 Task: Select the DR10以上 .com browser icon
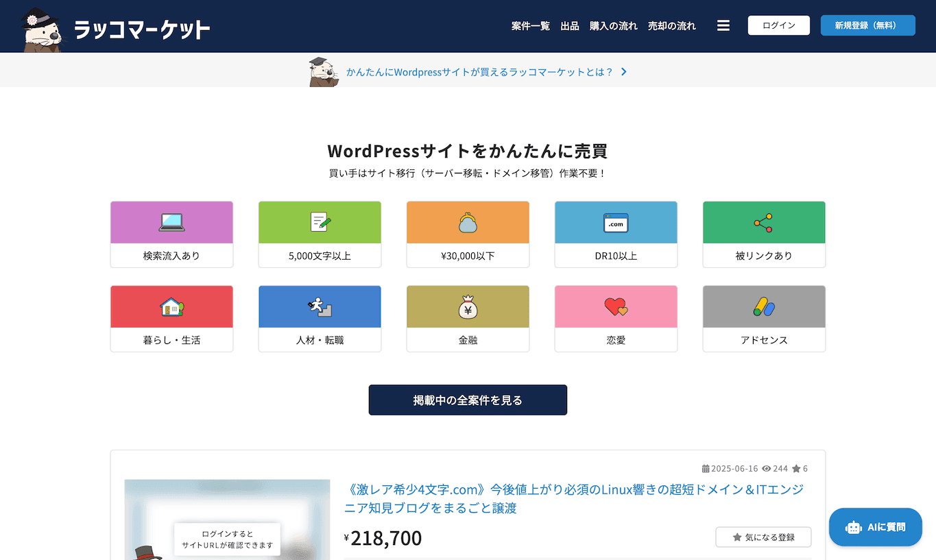[615, 222]
